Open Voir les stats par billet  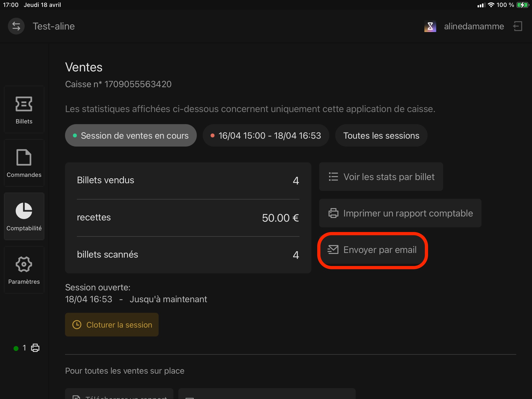(381, 177)
